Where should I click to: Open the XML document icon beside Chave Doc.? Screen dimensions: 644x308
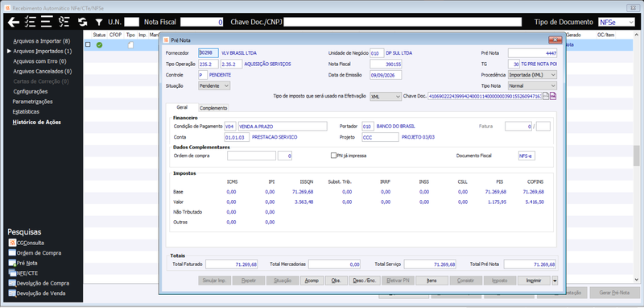[x=546, y=96]
